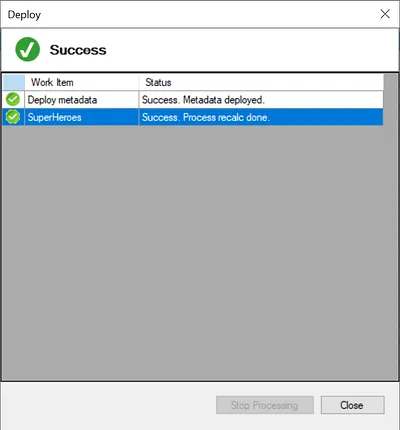This screenshot has width=400, height=430.
Task: Click the header area right of Status text
Action: 277,82
